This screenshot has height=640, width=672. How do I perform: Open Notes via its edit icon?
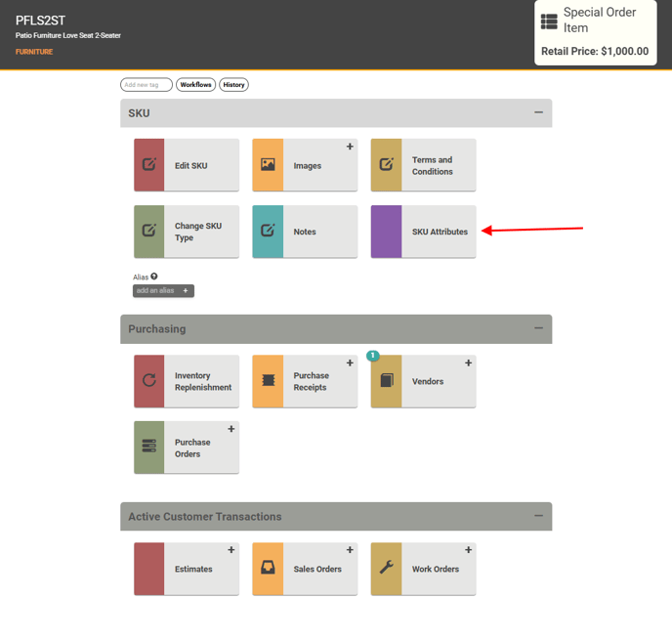pos(268,232)
